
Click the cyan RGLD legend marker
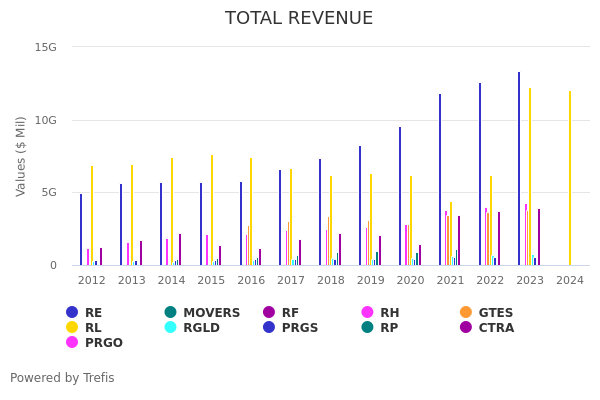pyautogui.click(x=171, y=328)
